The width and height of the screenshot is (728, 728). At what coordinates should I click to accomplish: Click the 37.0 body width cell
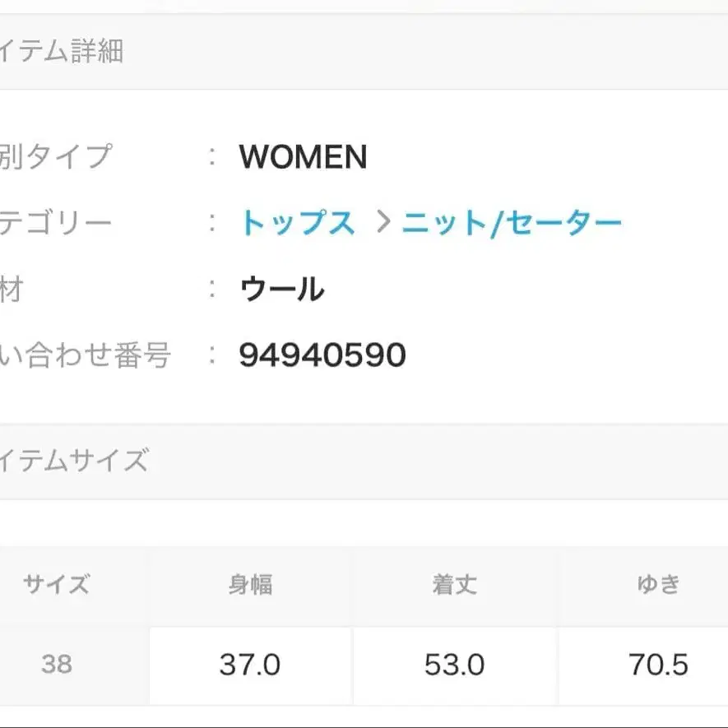coord(250,665)
